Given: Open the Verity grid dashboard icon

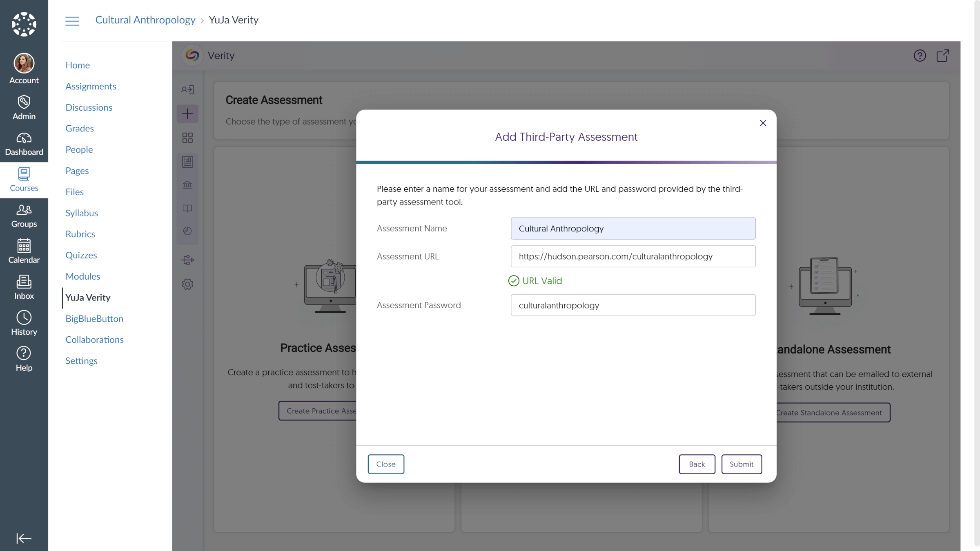Looking at the screenshot, I should click(x=187, y=138).
